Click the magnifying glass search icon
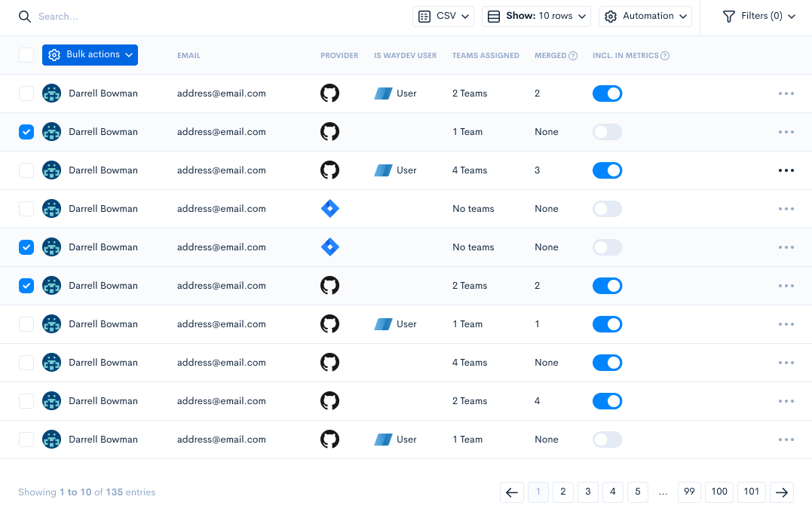Image resolution: width=812 pixels, height=521 pixels. click(x=24, y=16)
